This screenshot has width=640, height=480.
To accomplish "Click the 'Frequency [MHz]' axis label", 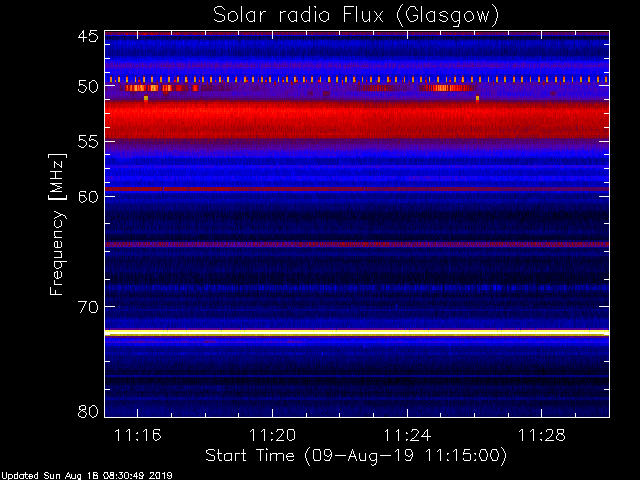I will [57, 224].
